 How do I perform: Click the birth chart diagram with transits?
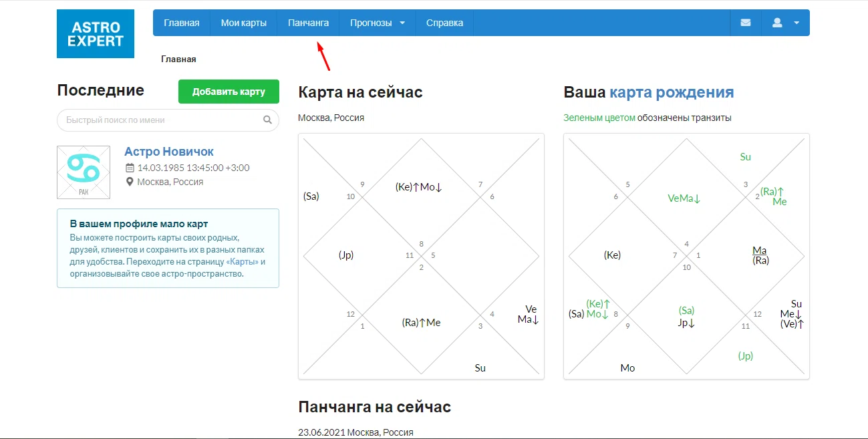pyautogui.click(x=686, y=257)
